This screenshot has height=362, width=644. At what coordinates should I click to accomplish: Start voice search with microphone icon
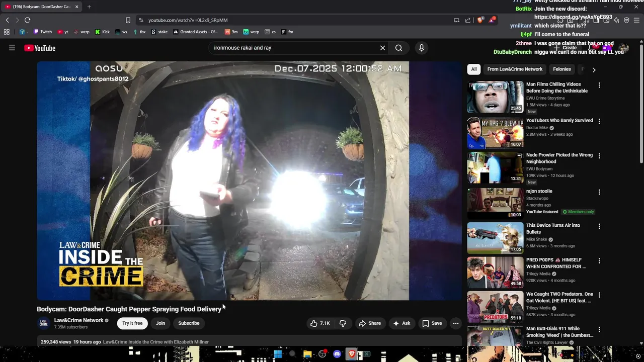[422, 48]
